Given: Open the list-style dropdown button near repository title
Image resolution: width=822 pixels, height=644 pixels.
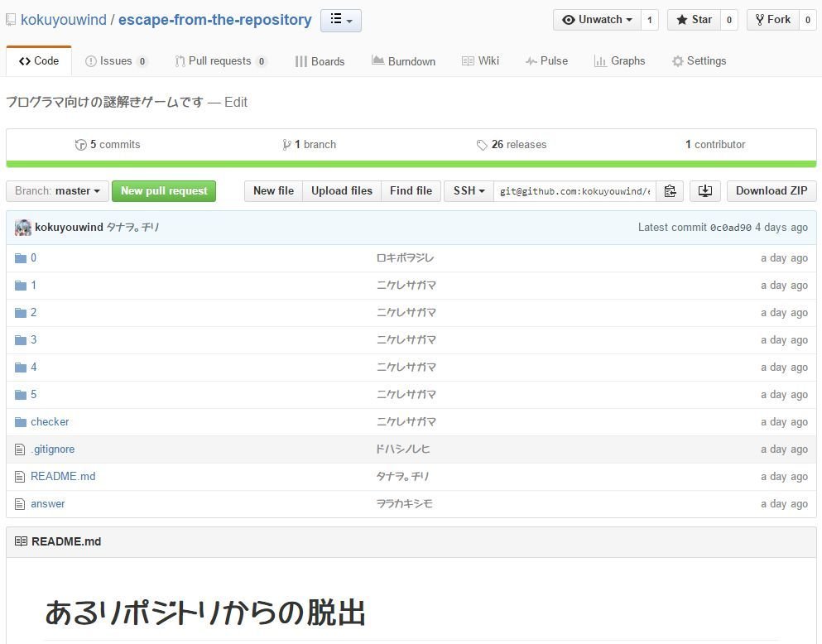Looking at the screenshot, I should tap(341, 21).
